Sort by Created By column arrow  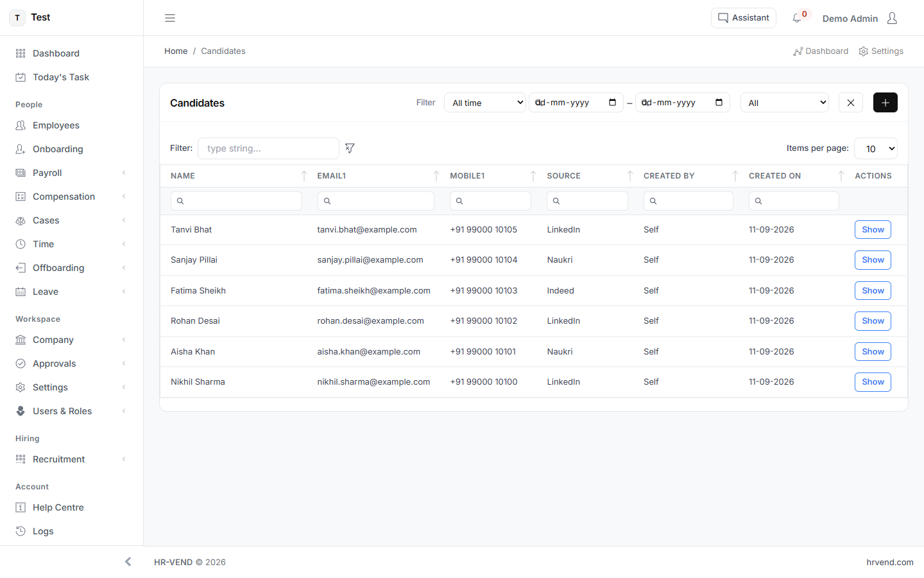coord(735,175)
